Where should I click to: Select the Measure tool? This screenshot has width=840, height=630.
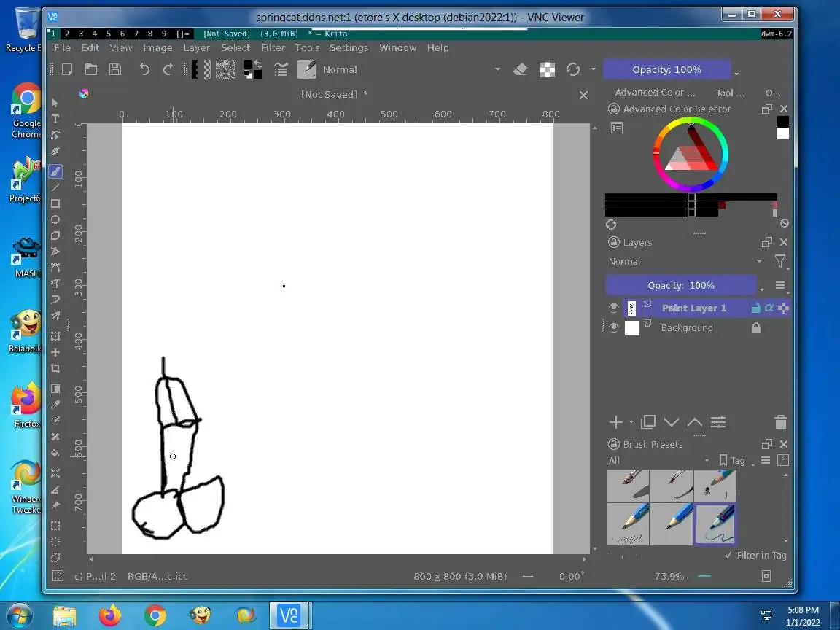pos(55,489)
